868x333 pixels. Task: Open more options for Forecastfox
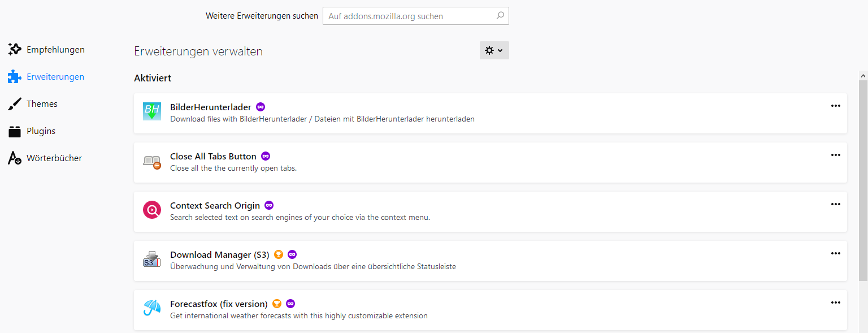point(836,302)
